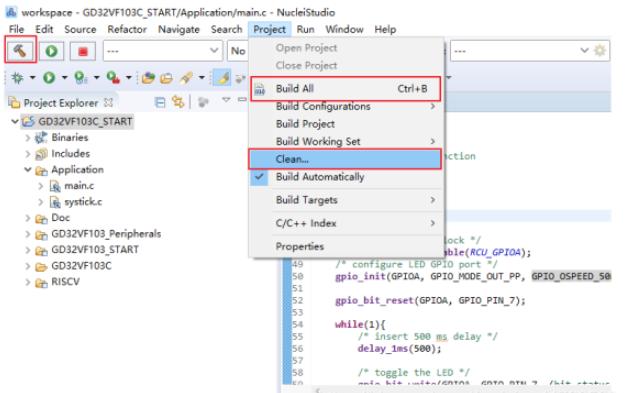Expand the Includes node
Image resolution: width=630 pixels, height=393 pixels.
click(27, 154)
